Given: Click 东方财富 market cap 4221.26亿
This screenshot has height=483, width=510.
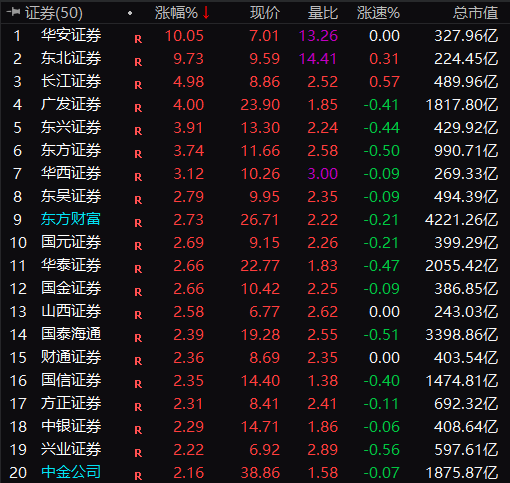Looking at the screenshot, I should point(462,220).
